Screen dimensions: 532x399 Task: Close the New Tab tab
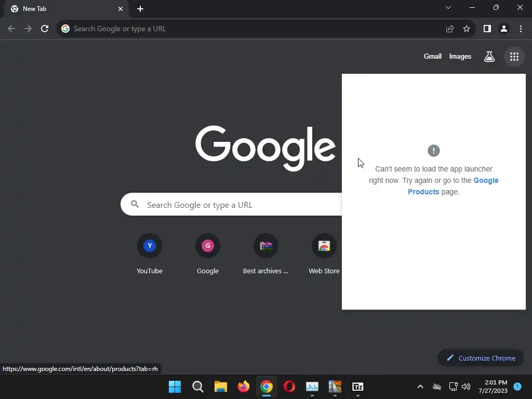pyautogui.click(x=121, y=9)
